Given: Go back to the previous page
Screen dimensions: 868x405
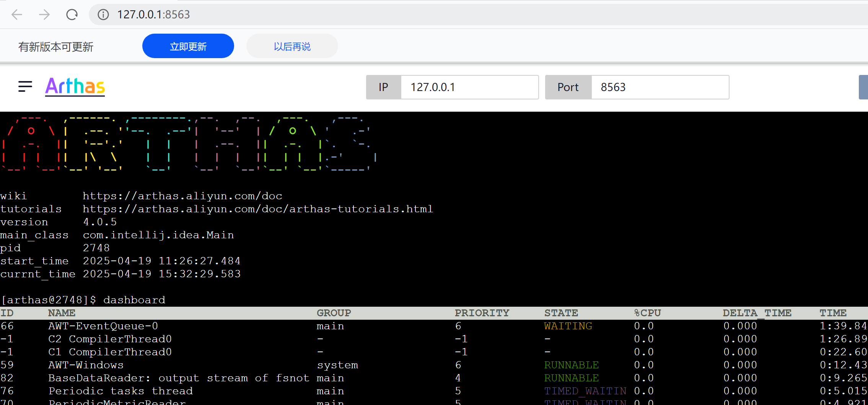Looking at the screenshot, I should point(17,15).
